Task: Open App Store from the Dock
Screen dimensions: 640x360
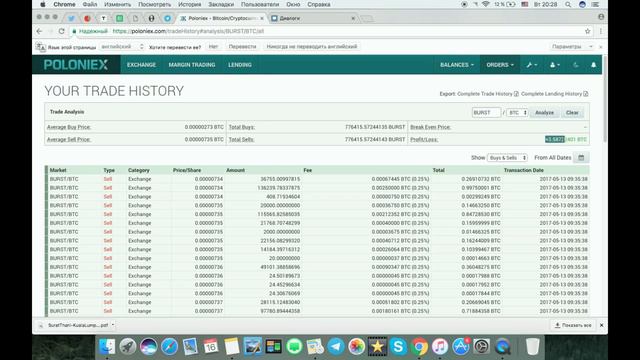Action: click(460, 347)
